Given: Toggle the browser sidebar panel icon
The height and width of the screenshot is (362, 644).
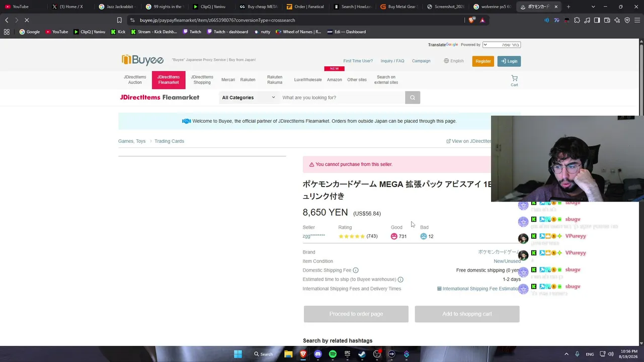Looking at the screenshot, I should [597, 20].
